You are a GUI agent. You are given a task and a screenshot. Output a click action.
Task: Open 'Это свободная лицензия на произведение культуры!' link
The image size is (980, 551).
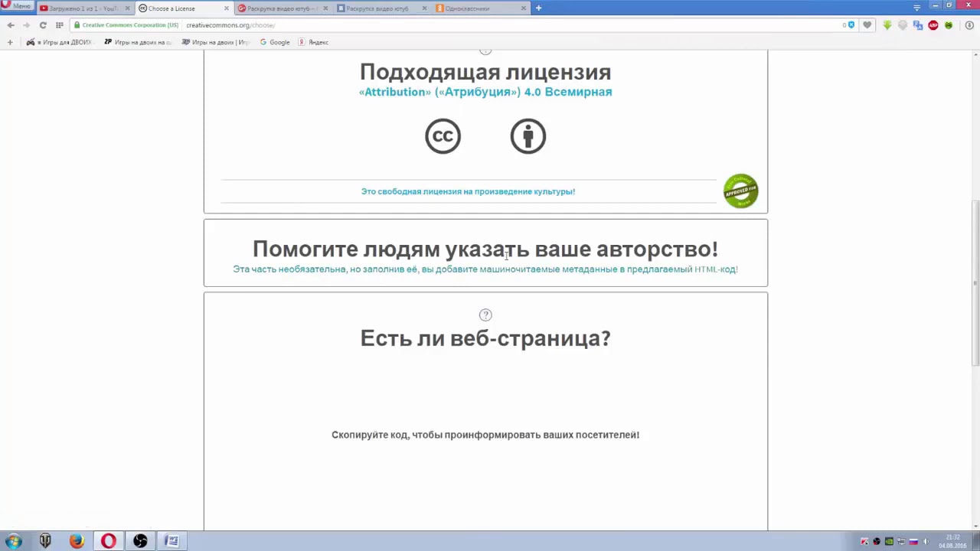click(468, 191)
